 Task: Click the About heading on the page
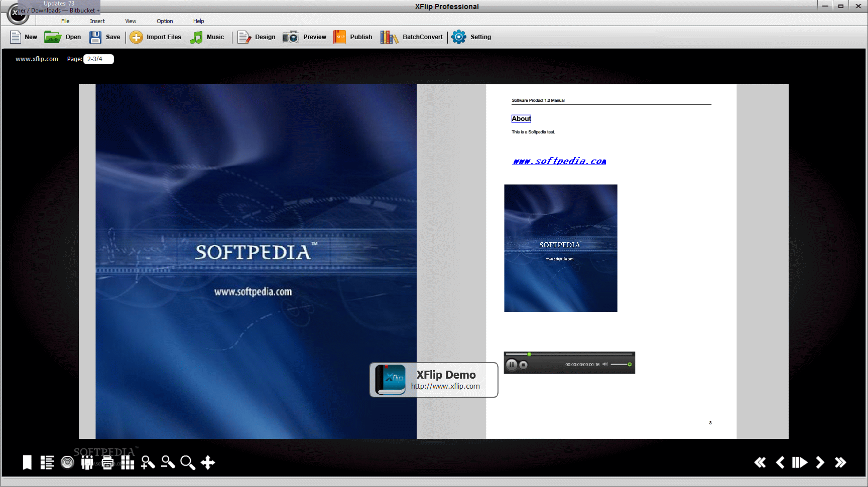tap(521, 119)
